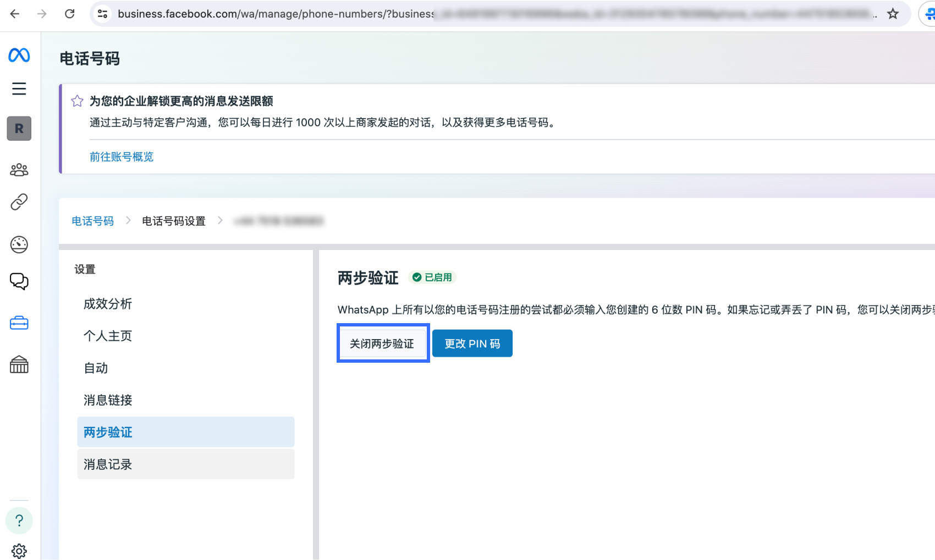Reload the page with refresh icon
This screenshot has height=560, width=935.
(x=69, y=14)
